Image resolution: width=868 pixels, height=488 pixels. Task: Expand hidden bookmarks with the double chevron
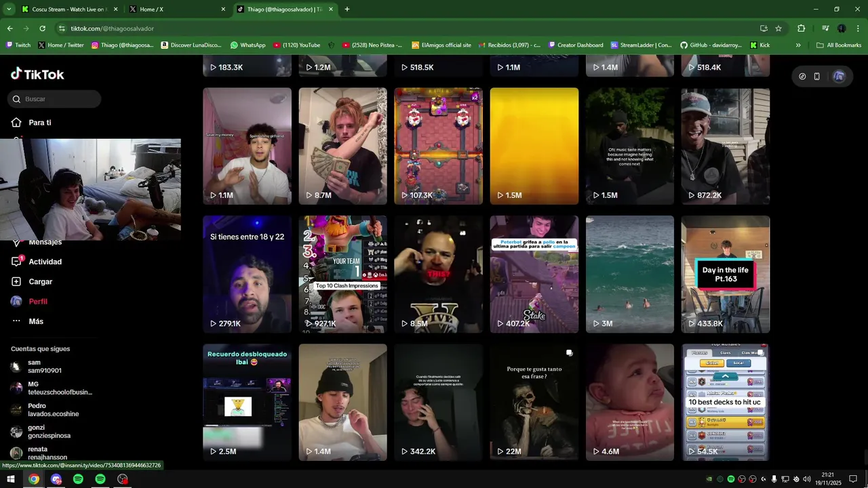798,45
